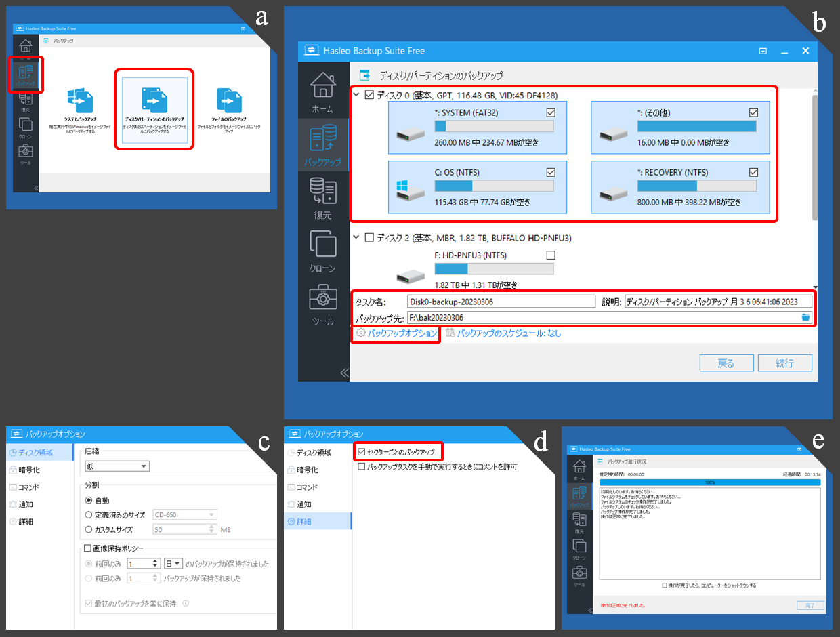
Task: Select the Clone (クローン) sidebar icon
Action: pos(322,244)
